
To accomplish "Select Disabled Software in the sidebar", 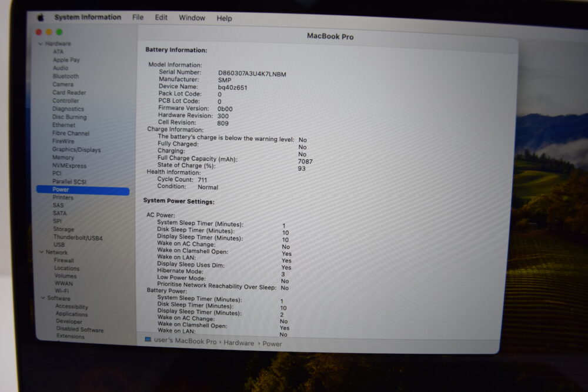I will click(80, 330).
